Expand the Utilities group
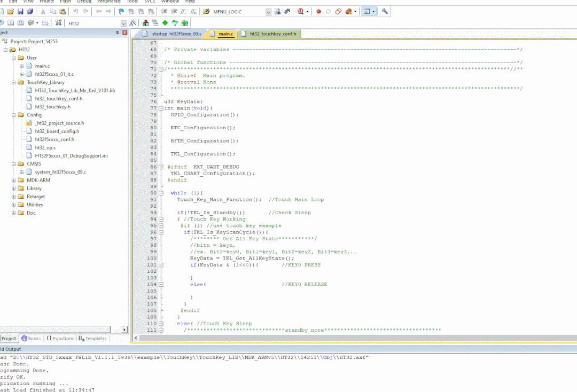This screenshot has height=392, width=577. coord(13,205)
